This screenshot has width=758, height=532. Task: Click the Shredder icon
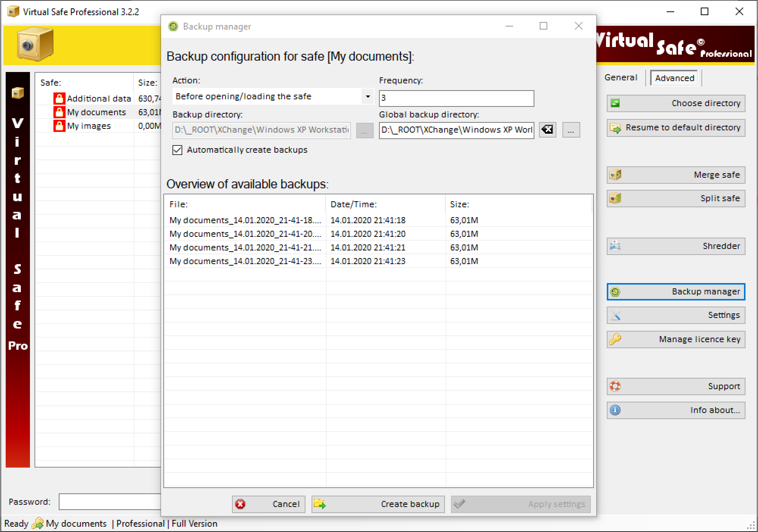(x=615, y=246)
